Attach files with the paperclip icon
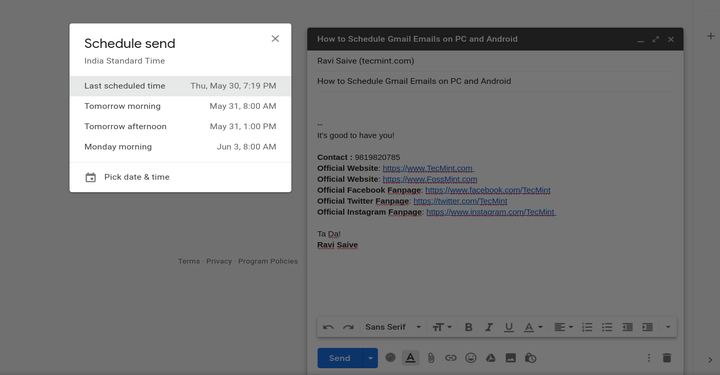This screenshot has height=375, width=720. 431,358
